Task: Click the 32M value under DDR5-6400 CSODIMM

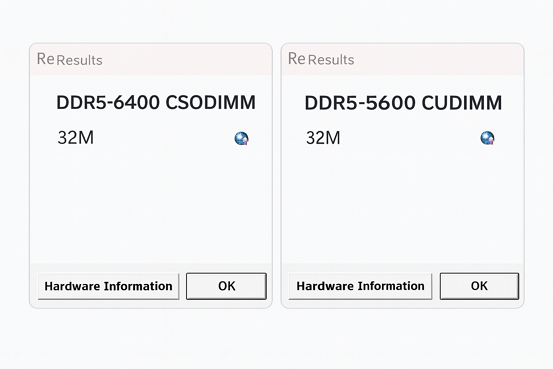Action: [x=76, y=138]
